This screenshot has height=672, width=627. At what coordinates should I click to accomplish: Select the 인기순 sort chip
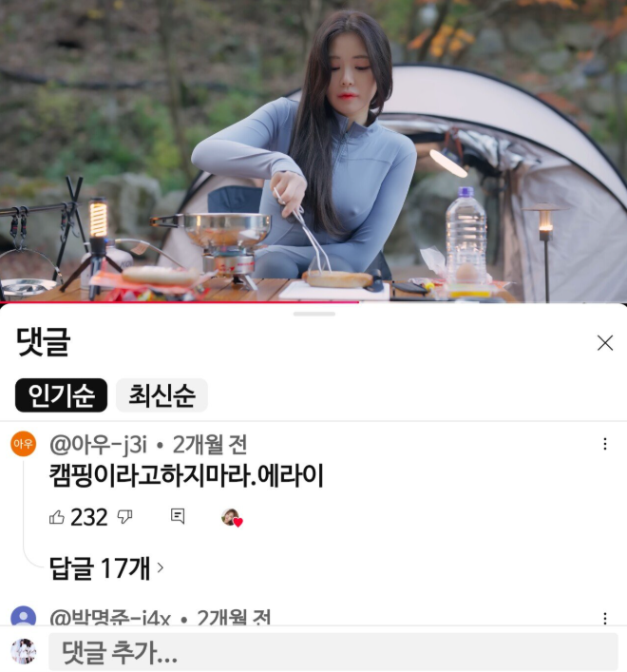pos(61,395)
